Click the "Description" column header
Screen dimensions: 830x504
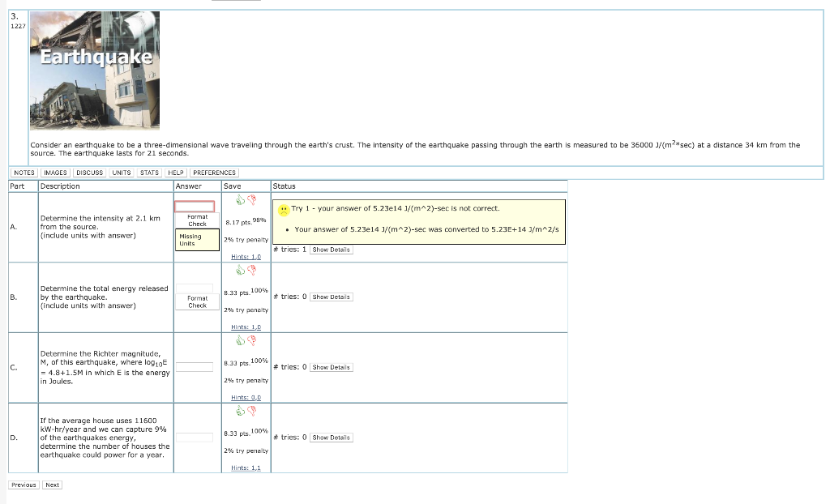click(x=60, y=186)
